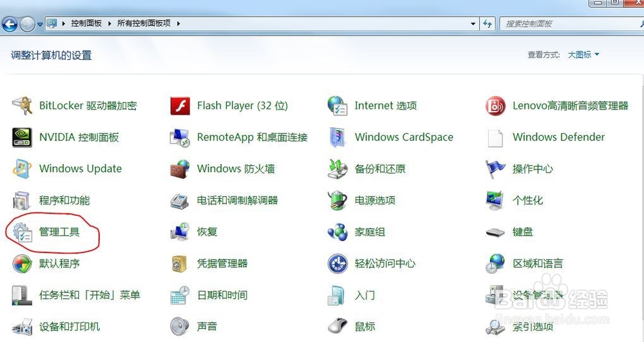Click the 设备和打印机 link
Screen dimensions: 644x342
coord(70,327)
